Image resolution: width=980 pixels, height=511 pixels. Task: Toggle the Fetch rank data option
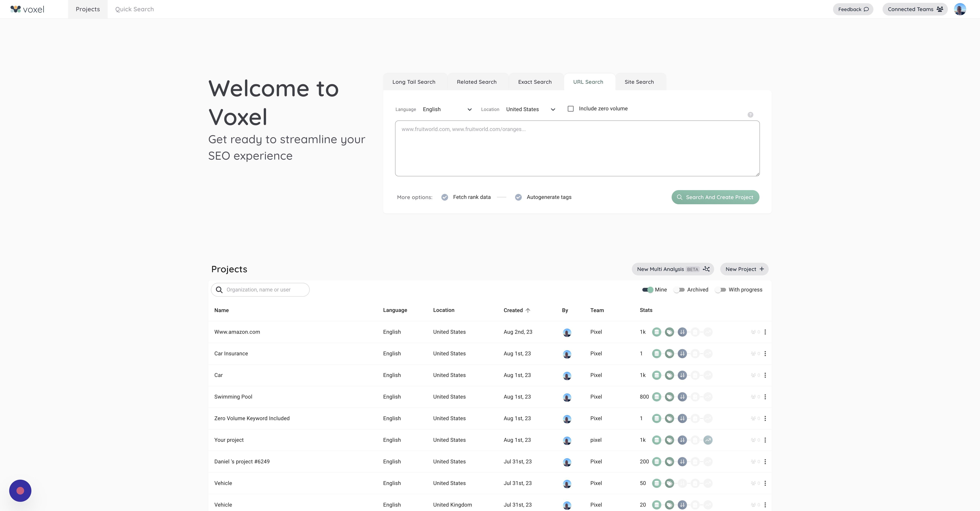444,197
